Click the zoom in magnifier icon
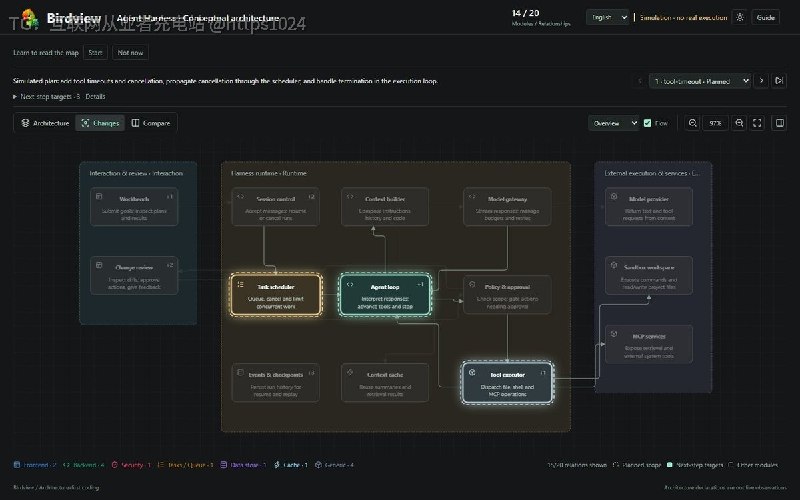Viewport: 800px width, 500px height. (x=739, y=123)
